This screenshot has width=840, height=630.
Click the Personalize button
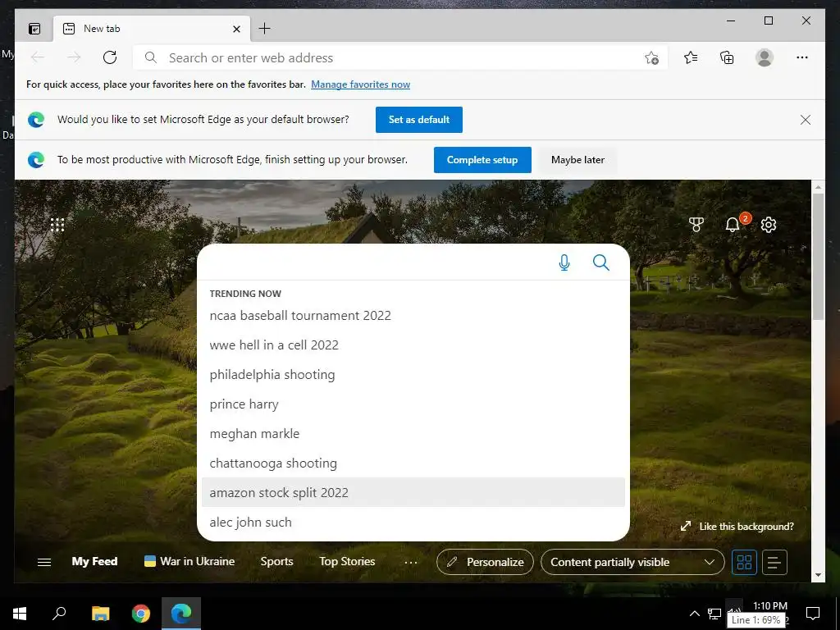[x=485, y=562]
